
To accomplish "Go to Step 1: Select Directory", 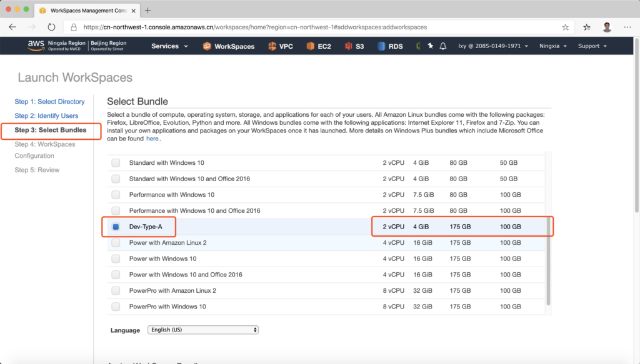I will pyautogui.click(x=49, y=102).
